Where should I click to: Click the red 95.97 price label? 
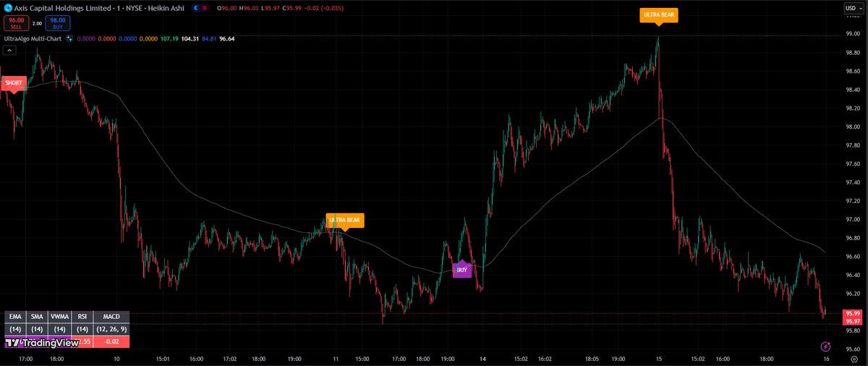coord(854,320)
